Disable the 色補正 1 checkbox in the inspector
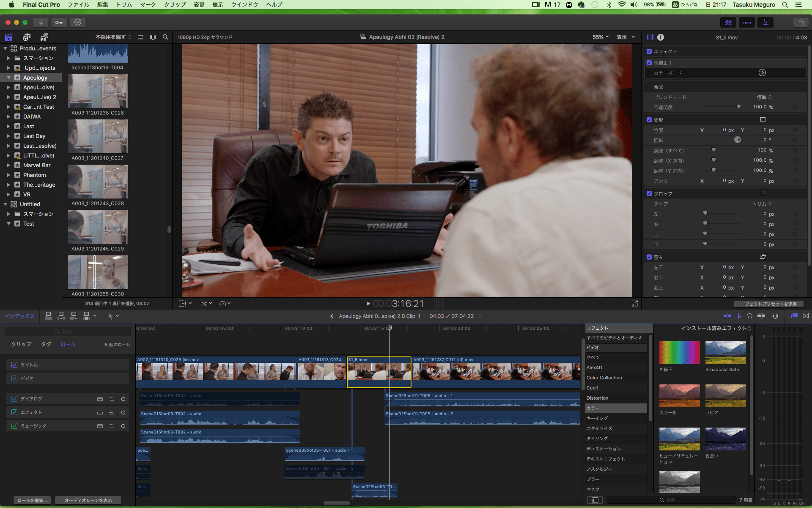Image resolution: width=812 pixels, height=508 pixels. [x=650, y=62]
